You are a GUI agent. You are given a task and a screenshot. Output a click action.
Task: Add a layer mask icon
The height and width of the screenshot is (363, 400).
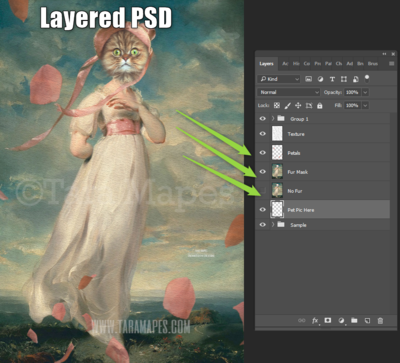point(328,320)
